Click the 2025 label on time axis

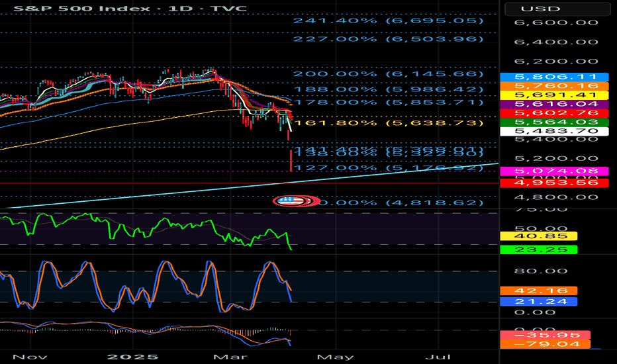coord(132,357)
